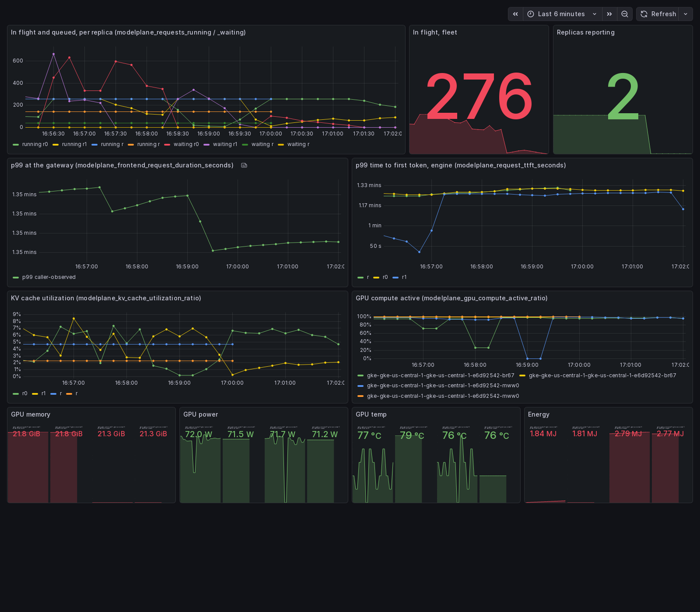This screenshot has height=612, width=700.
Task: Shift the time range forward
Action: point(609,14)
